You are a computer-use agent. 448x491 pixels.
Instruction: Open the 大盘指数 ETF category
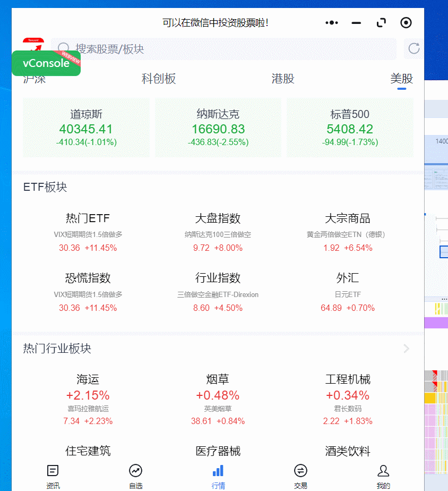point(218,232)
